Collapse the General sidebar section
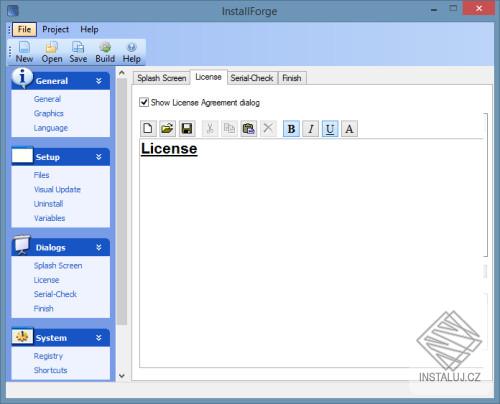Image resolution: width=500 pixels, height=404 pixels. coord(99,81)
